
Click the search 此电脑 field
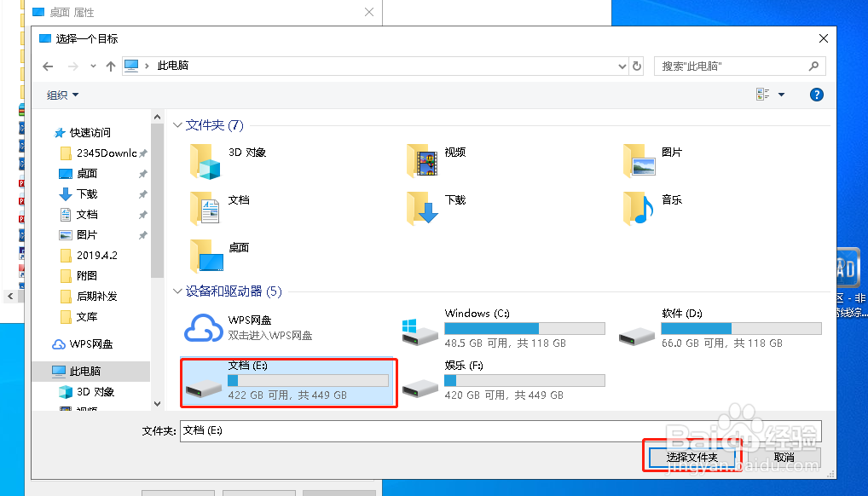739,66
